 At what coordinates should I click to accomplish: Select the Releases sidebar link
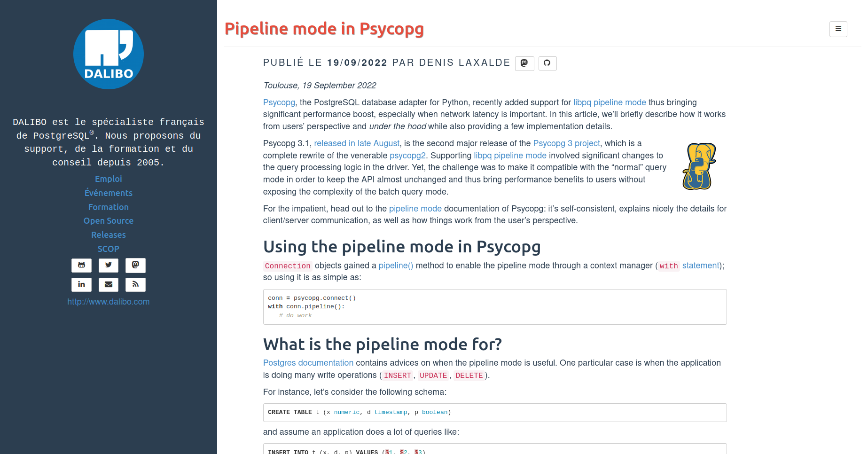click(x=109, y=235)
